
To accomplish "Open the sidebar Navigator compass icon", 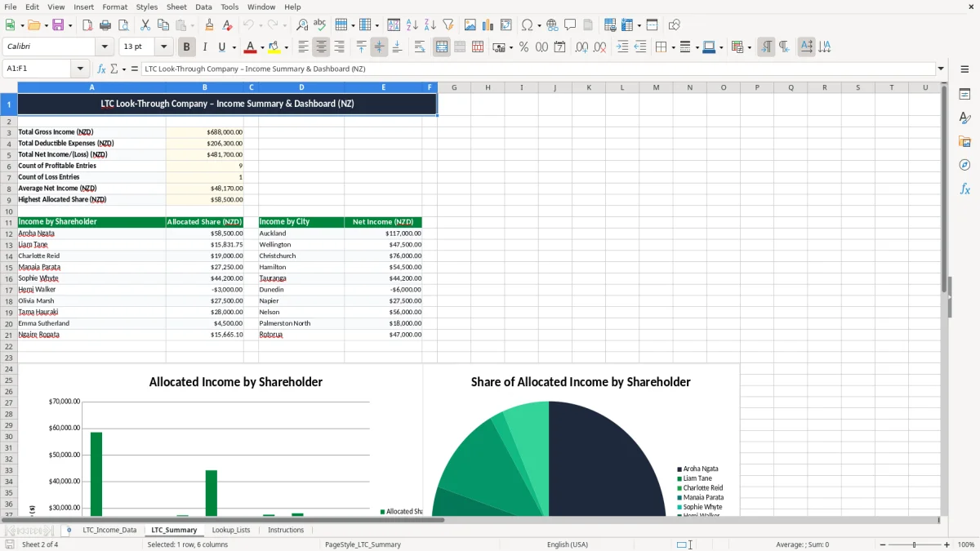I will tap(964, 166).
